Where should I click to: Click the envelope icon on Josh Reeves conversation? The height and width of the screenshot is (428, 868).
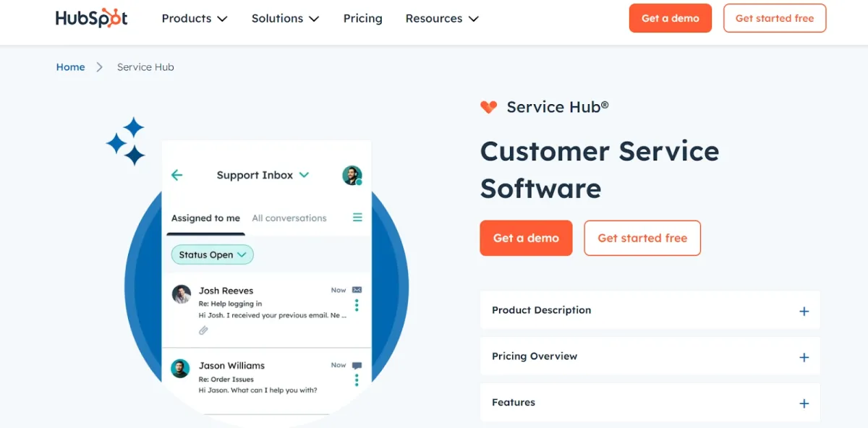point(357,290)
